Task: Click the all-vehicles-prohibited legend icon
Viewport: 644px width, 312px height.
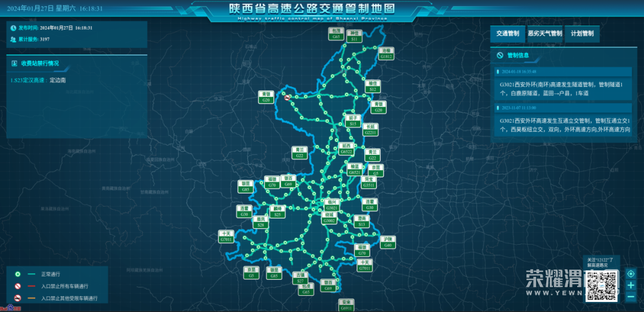Action: (x=18, y=286)
